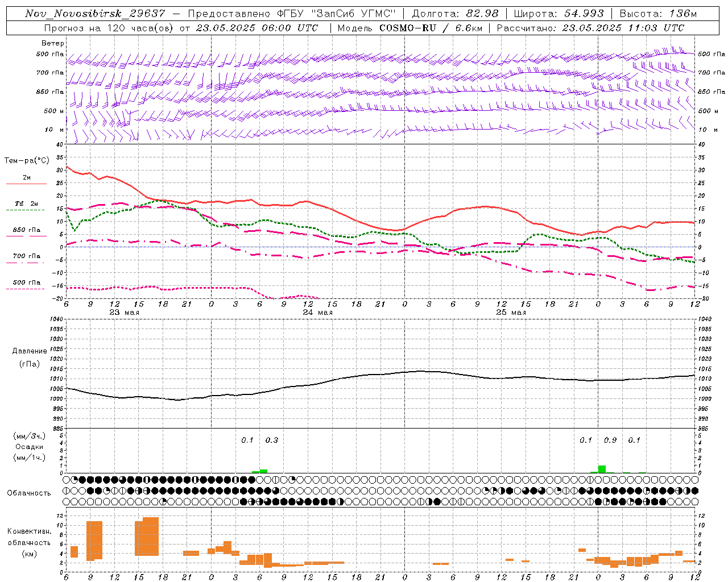Select the "Модель COSMO-RU / 6.6км" model label
Screen dimensions: 728x582
point(409,28)
